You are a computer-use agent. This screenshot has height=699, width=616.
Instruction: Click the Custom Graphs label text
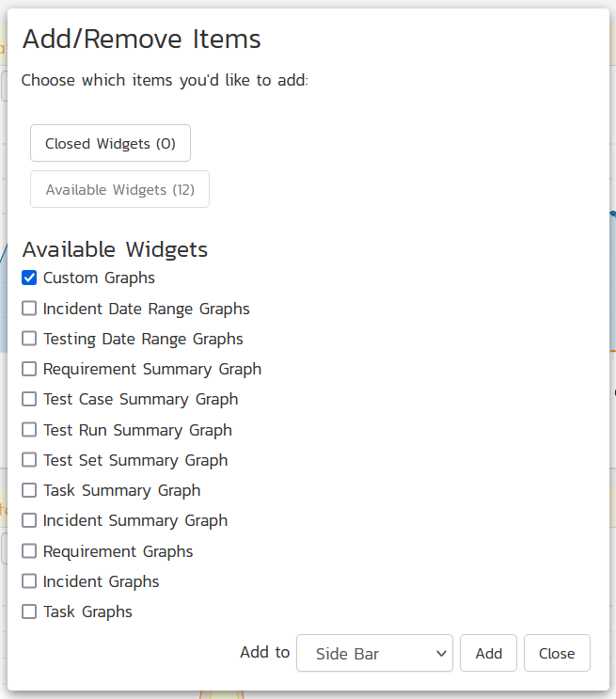(x=99, y=278)
